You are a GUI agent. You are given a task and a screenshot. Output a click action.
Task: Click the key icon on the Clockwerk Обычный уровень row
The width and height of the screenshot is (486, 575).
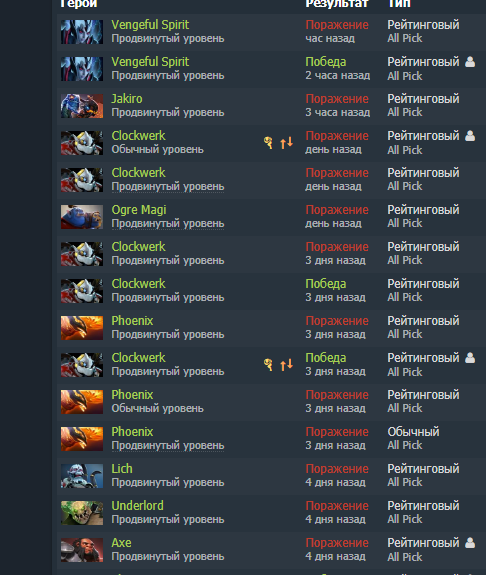pos(268,142)
